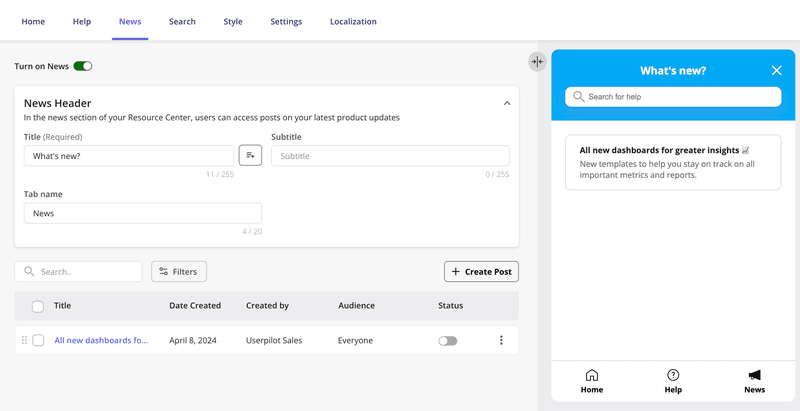This screenshot has width=800, height=411.
Task: Click the magnifier icon in Search for help
Action: coord(579,97)
